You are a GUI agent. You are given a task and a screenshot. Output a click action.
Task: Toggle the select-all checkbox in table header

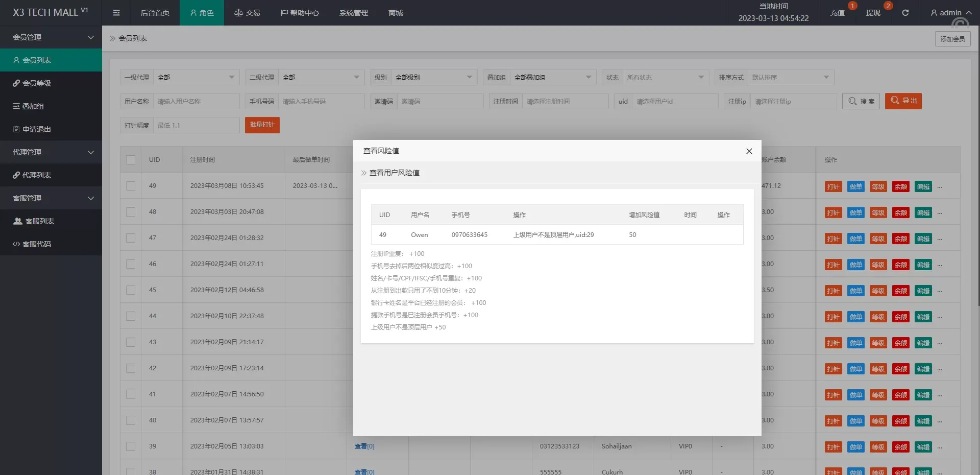pyautogui.click(x=131, y=160)
